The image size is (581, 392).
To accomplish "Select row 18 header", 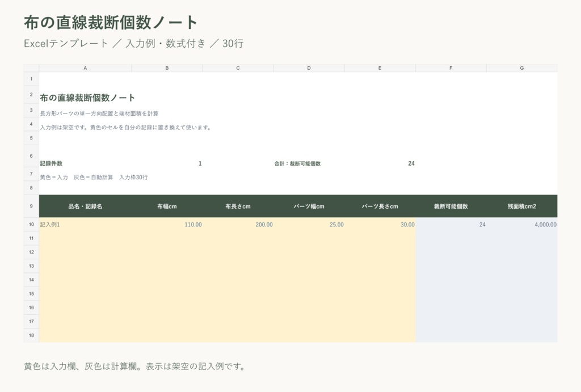I will pos(32,335).
